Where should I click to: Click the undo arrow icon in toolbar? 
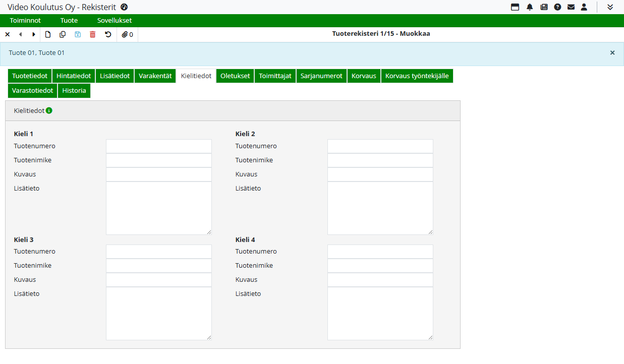click(x=108, y=34)
